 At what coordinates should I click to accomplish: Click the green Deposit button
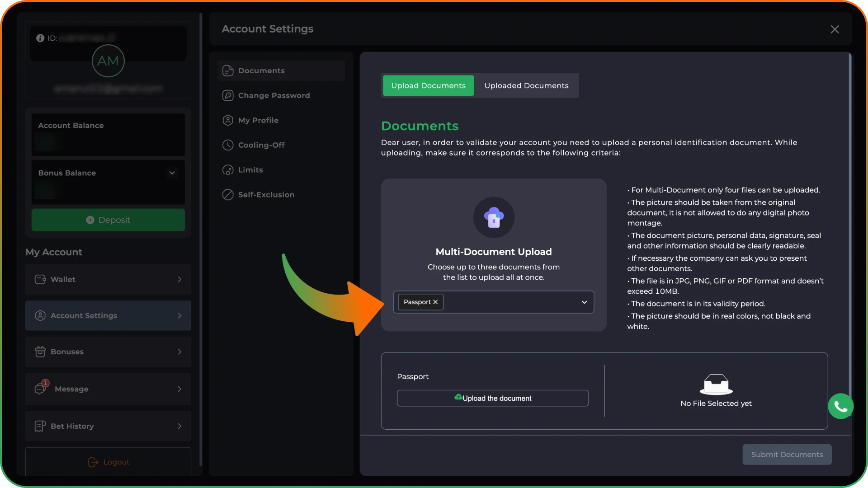click(x=108, y=220)
